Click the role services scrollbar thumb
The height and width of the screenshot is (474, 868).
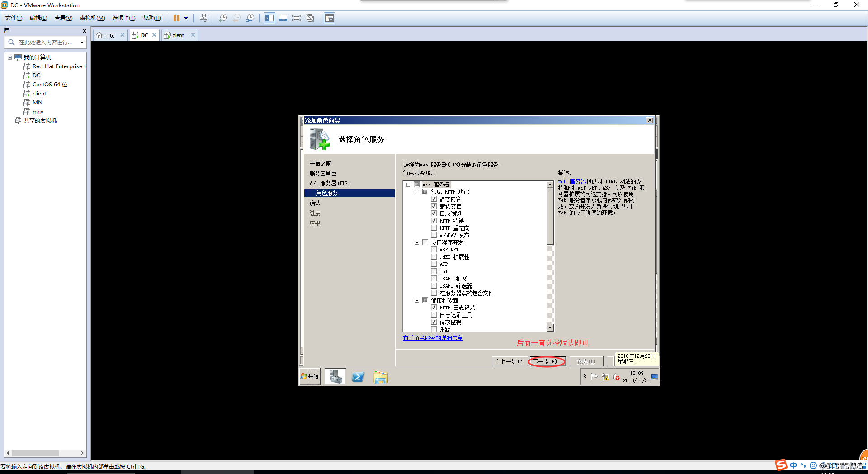[x=550, y=216]
